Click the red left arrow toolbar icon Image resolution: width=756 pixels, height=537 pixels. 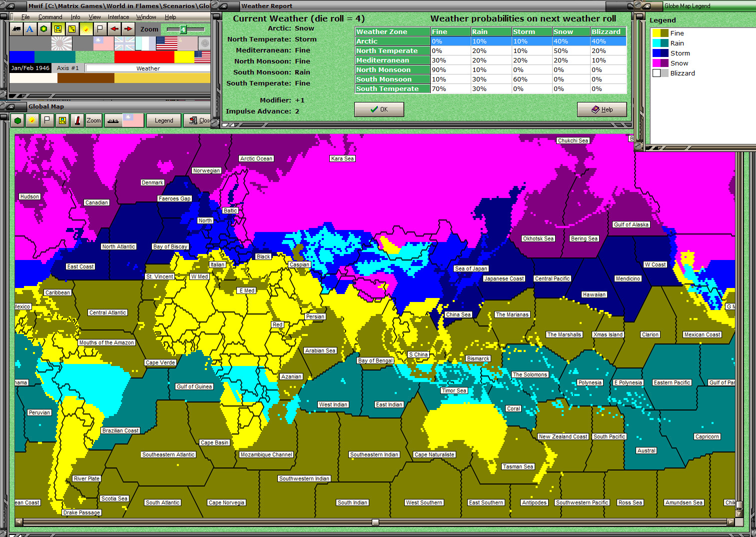(114, 29)
